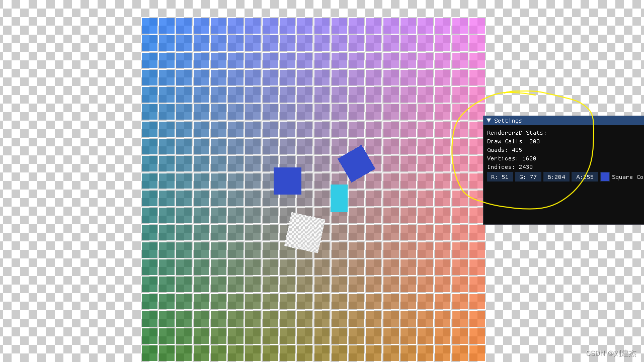Collapse the Settings panel triangle
The image size is (644, 362).
click(x=489, y=121)
